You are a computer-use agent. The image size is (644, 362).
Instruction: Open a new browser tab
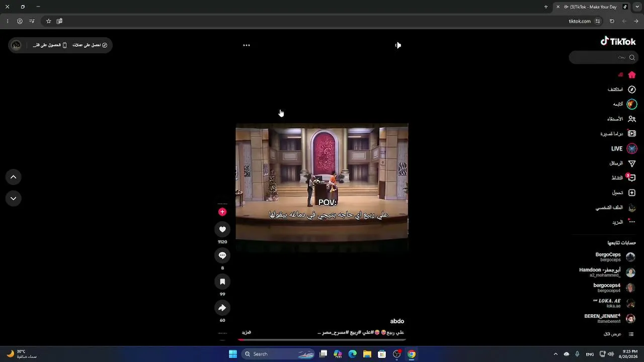pyautogui.click(x=546, y=7)
